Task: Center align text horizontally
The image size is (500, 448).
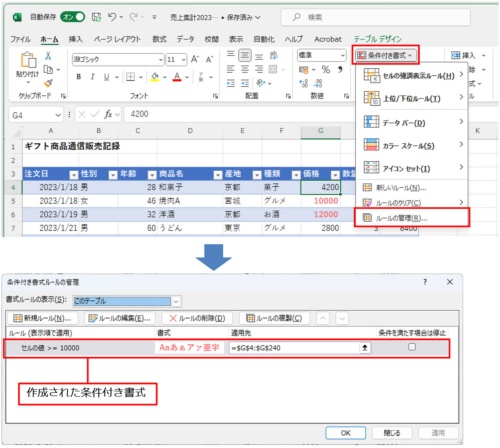Action: 245,69
